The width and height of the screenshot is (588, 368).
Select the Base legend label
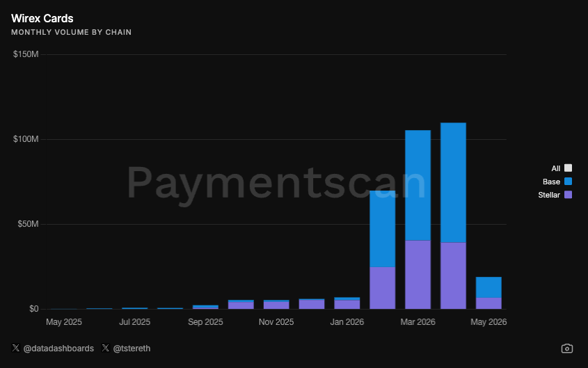pos(551,182)
